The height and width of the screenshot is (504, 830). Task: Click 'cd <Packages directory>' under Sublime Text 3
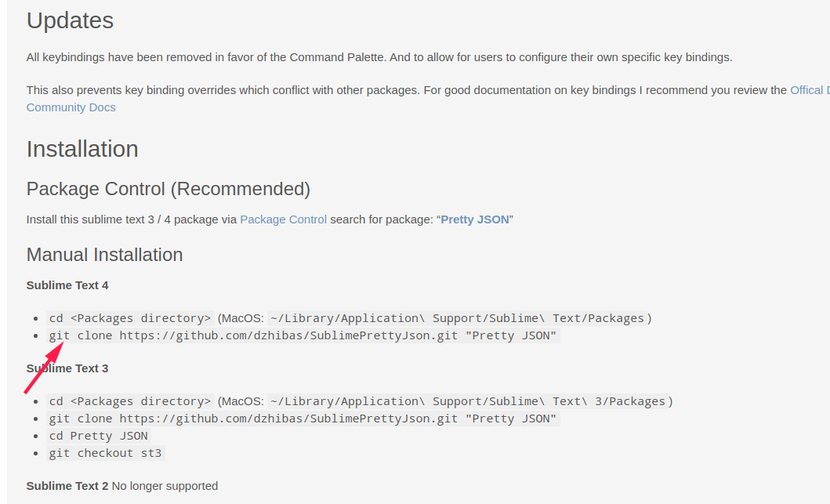point(129,401)
